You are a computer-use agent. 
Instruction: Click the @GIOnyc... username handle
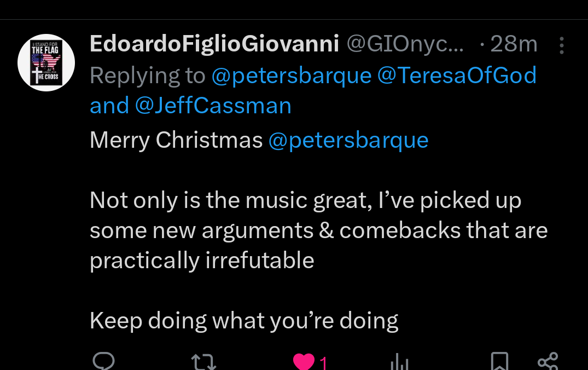pyautogui.click(x=405, y=44)
